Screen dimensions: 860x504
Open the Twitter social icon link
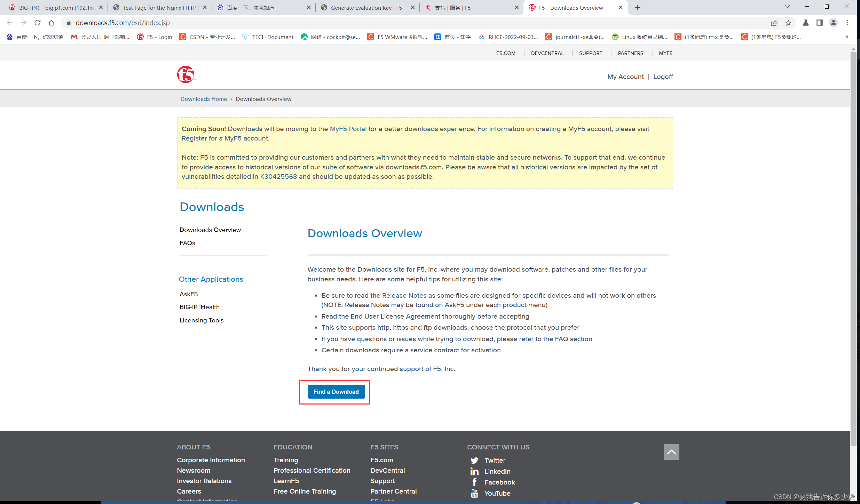[x=474, y=461]
